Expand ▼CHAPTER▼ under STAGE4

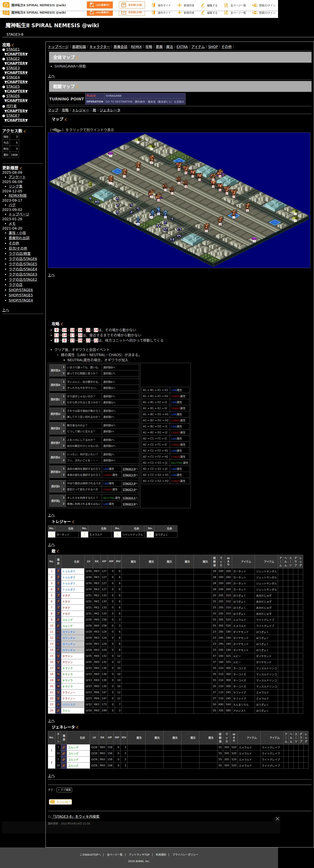tap(16, 82)
